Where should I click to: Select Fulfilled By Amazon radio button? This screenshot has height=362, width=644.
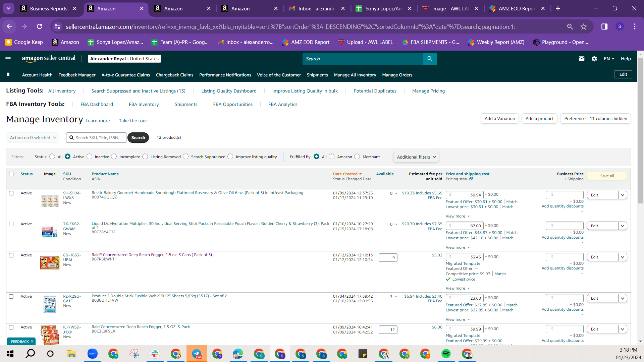[332, 157]
